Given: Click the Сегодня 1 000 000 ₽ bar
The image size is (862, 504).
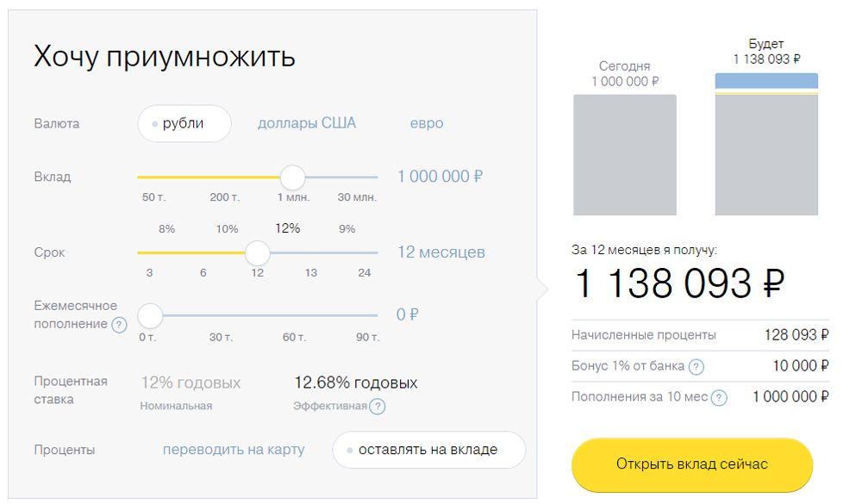Looking at the screenshot, I should pos(625,155).
